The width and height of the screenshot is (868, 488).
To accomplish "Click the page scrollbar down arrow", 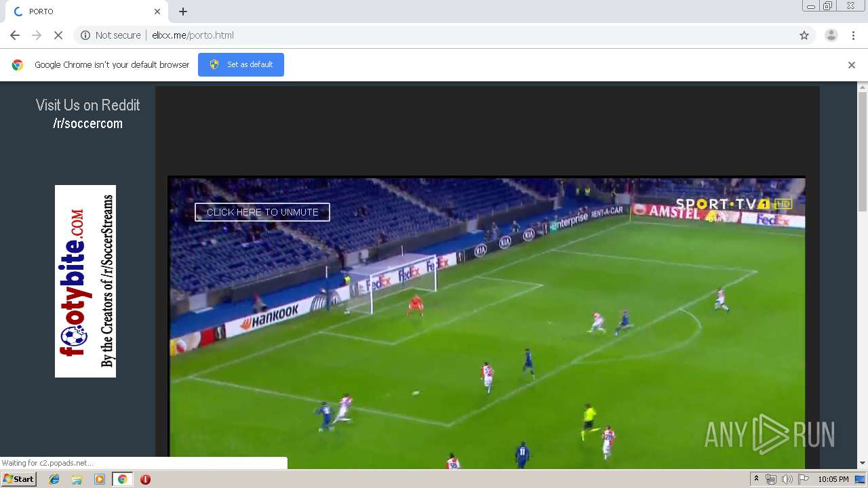I will [863, 464].
